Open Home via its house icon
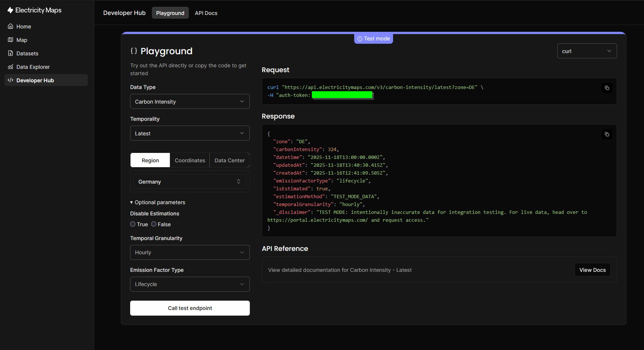This screenshot has height=350, width=644. click(10, 27)
